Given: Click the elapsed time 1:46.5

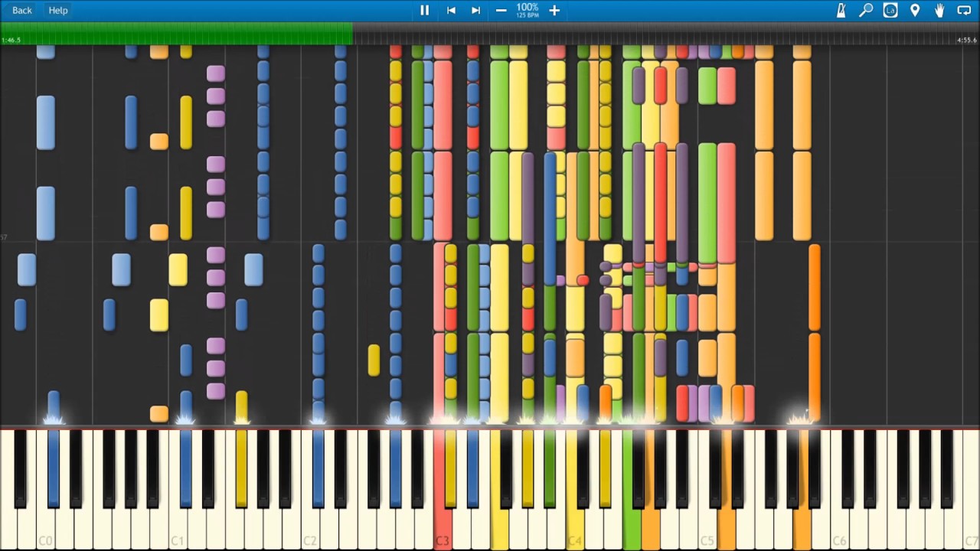Looking at the screenshot, I should pyautogui.click(x=11, y=40).
